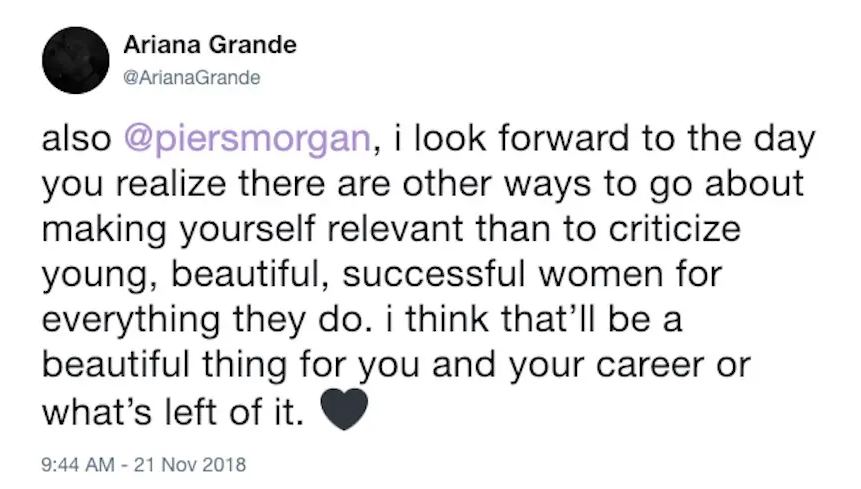Click the word "everything" in the tweet
This screenshot has width=861, height=489.
point(131,321)
